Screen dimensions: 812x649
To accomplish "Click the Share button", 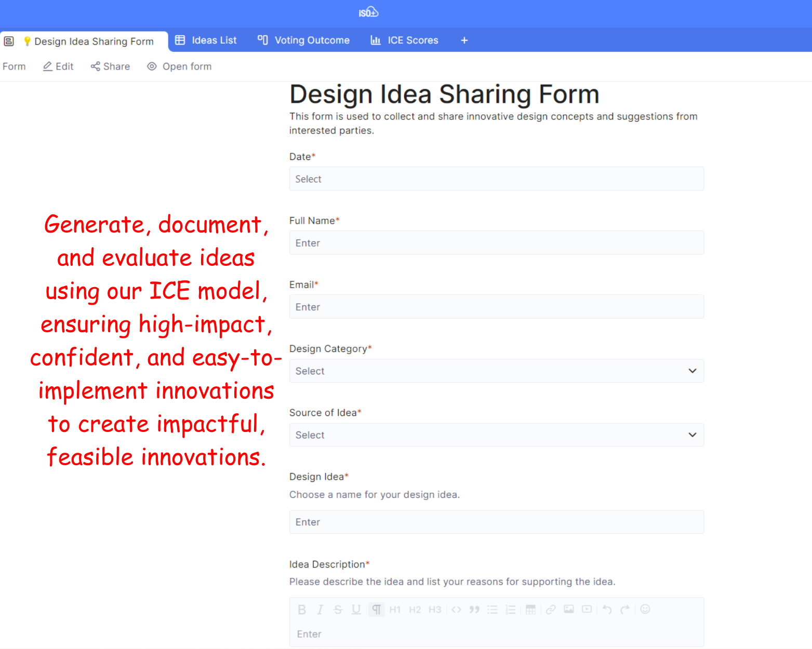I will pyautogui.click(x=110, y=66).
